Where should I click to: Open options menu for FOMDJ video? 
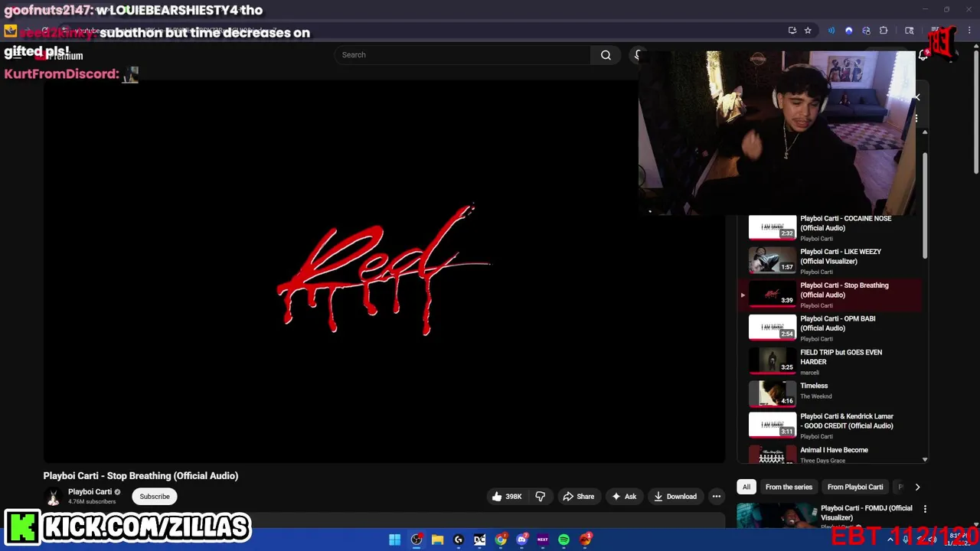[x=925, y=509]
